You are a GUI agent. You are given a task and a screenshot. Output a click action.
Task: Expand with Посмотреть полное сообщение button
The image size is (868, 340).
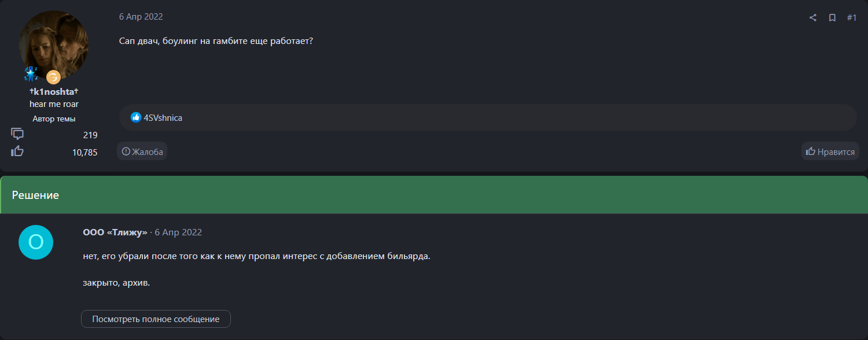156,319
